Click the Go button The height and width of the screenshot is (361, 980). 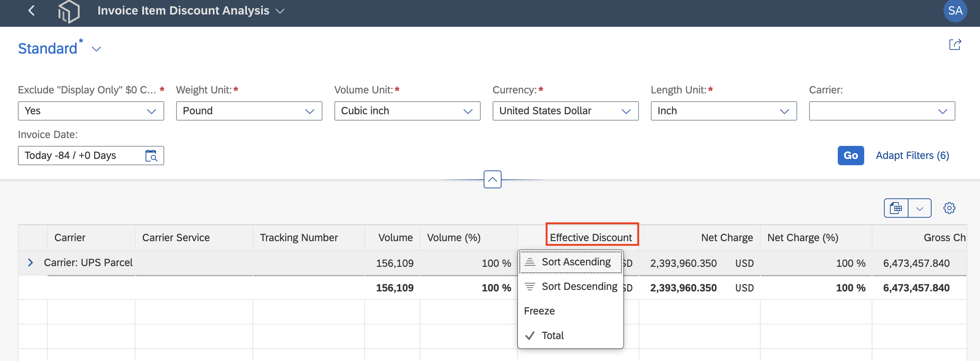[851, 156]
